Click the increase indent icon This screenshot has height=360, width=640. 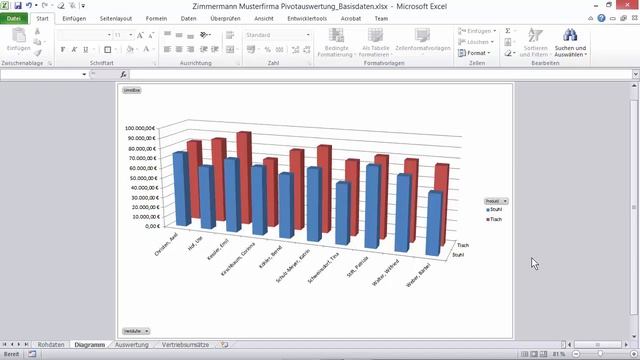[x=215, y=49]
